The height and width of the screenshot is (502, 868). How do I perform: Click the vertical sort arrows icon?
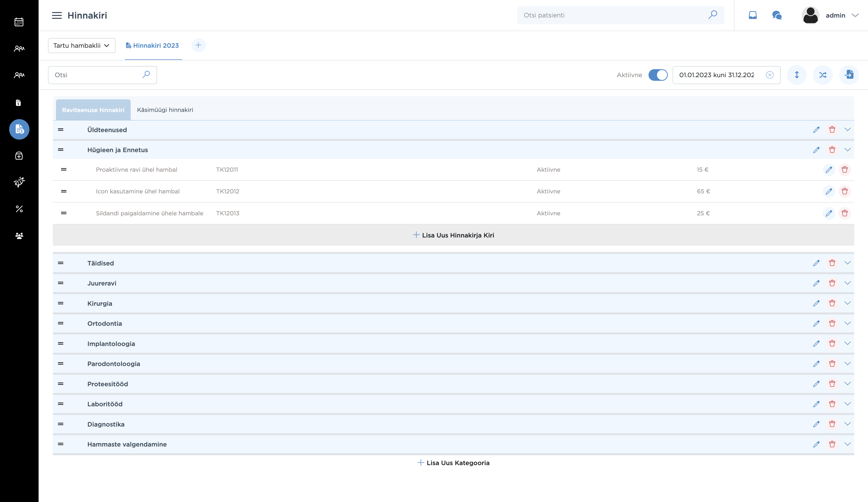(x=796, y=75)
